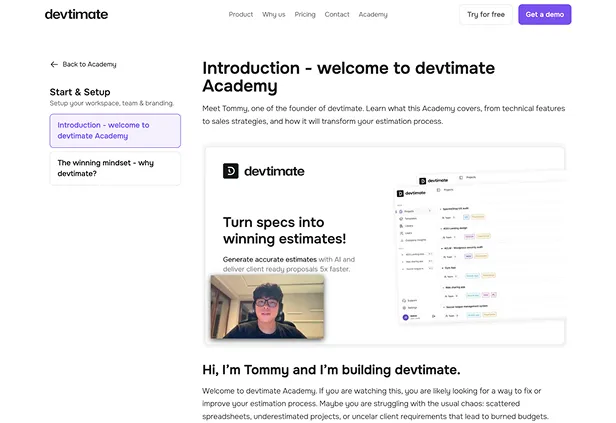Click Tommy's webcam overlay in the video
This screenshot has height=423, width=616.
(x=266, y=308)
